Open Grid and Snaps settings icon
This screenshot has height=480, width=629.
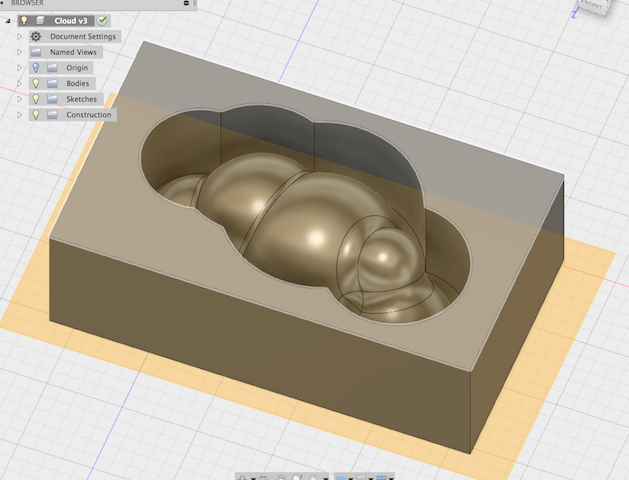(361, 478)
